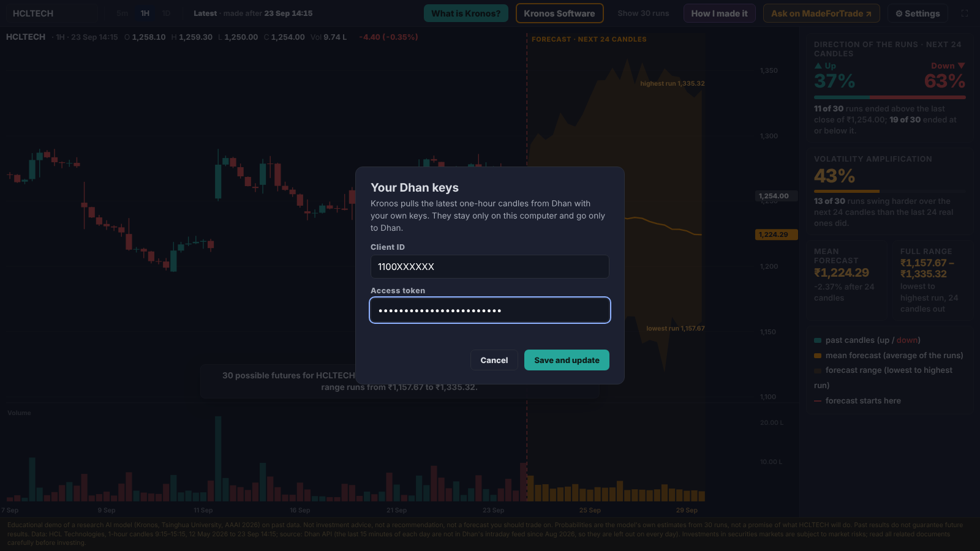Click the -4.40 (-0.35%) change readout
The image size is (980, 551).
point(388,37)
